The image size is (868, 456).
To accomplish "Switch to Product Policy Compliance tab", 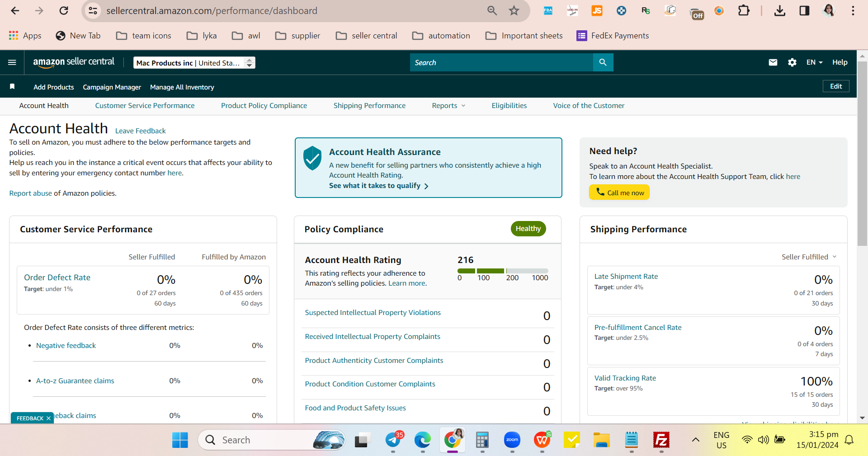I will pos(264,106).
